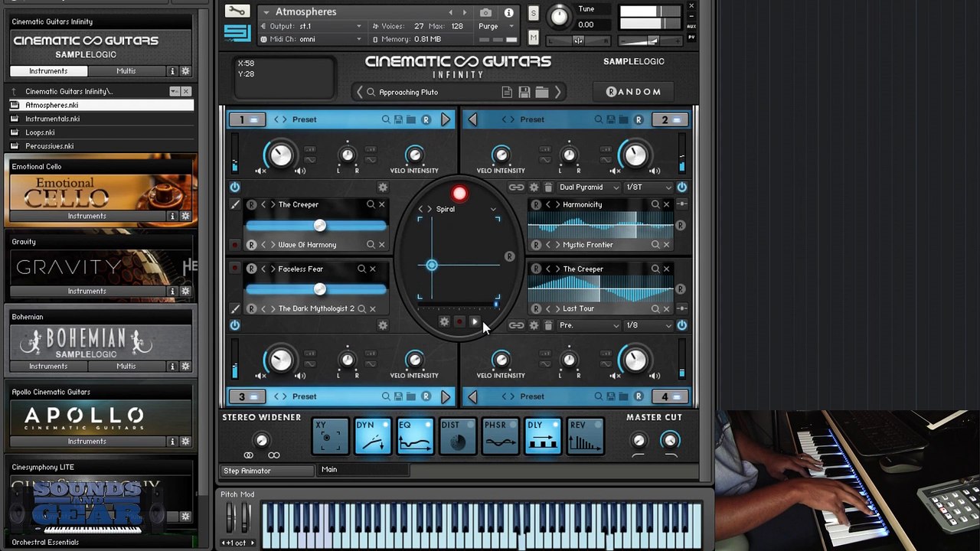Click Instruments button under Apollo
Image resolution: width=980 pixels, height=551 pixels.
click(x=87, y=442)
